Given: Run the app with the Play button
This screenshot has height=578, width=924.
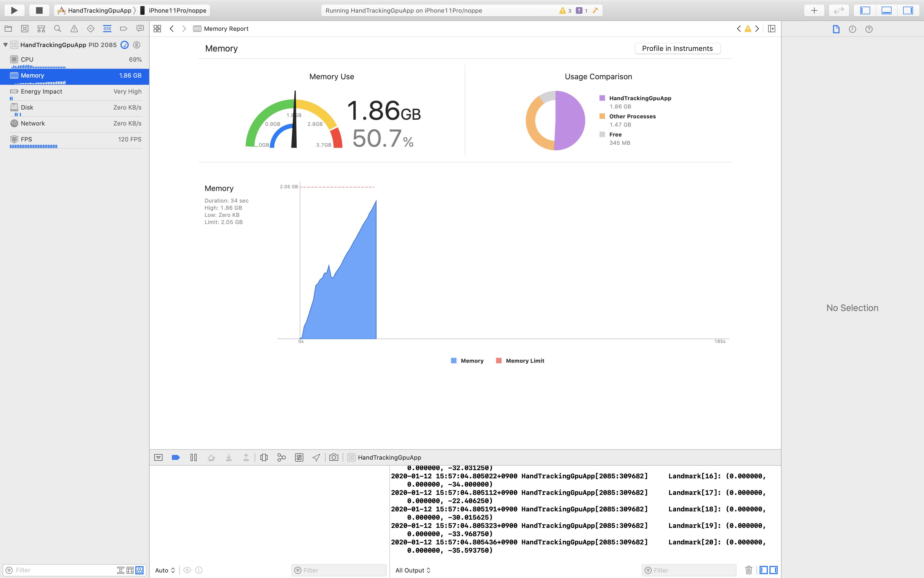Looking at the screenshot, I should pyautogui.click(x=15, y=10).
